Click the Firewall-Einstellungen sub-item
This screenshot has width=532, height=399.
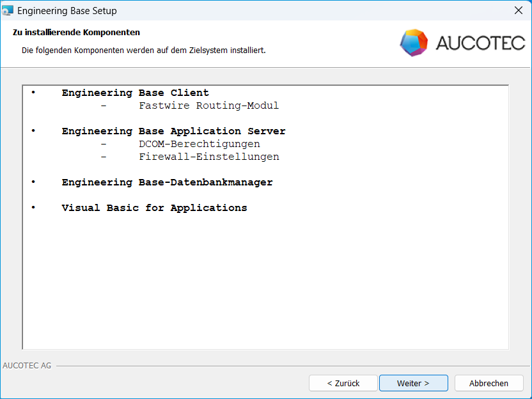tap(208, 157)
